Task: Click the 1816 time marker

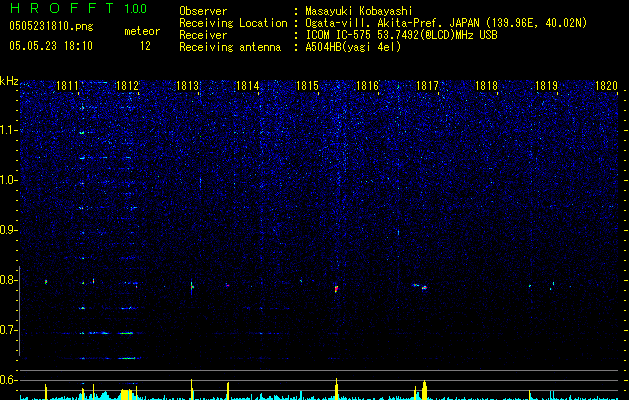Action: 367,85
